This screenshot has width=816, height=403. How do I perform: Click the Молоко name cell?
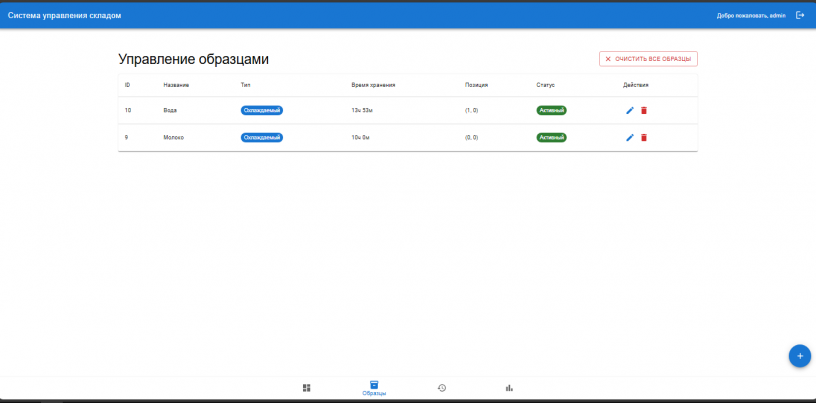pyautogui.click(x=173, y=137)
